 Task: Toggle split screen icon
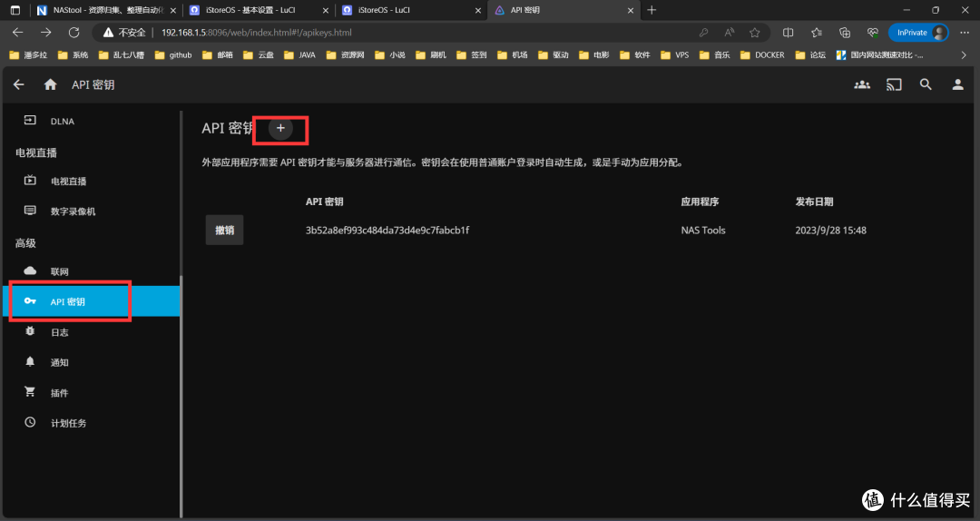[789, 33]
